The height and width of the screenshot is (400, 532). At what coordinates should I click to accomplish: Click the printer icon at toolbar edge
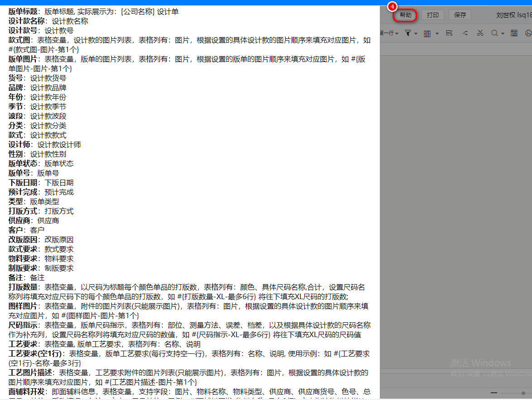[x=528, y=33]
